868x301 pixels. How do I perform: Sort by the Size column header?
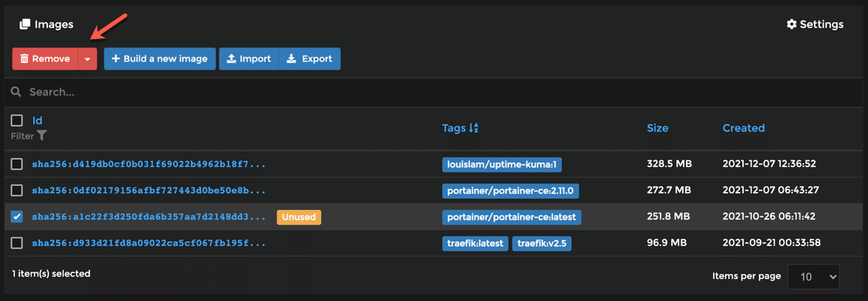[657, 128]
